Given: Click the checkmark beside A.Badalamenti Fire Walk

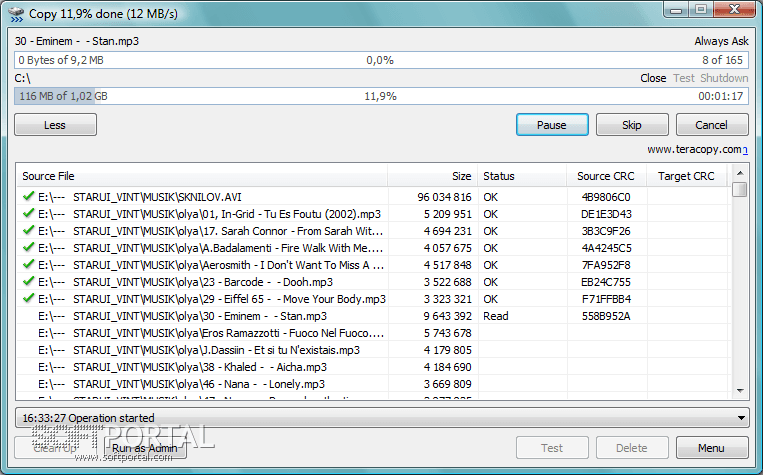Looking at the screenshot, I should [x=29, y=247].
